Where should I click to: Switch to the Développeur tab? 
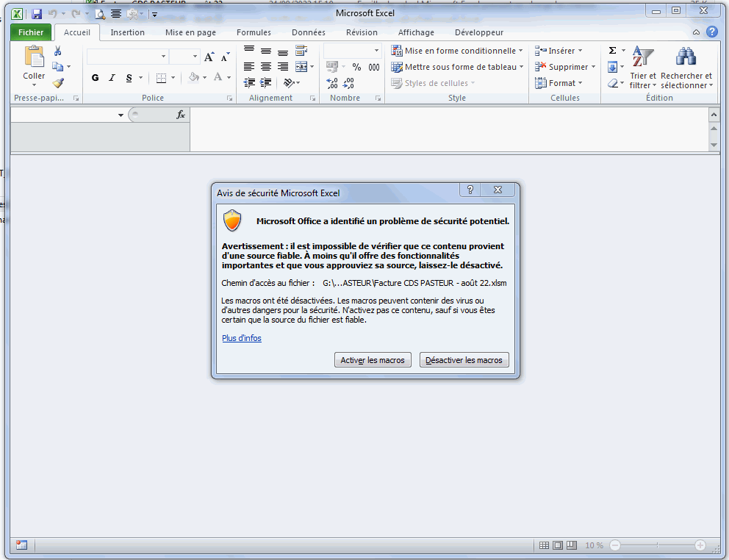coord(479,32)
